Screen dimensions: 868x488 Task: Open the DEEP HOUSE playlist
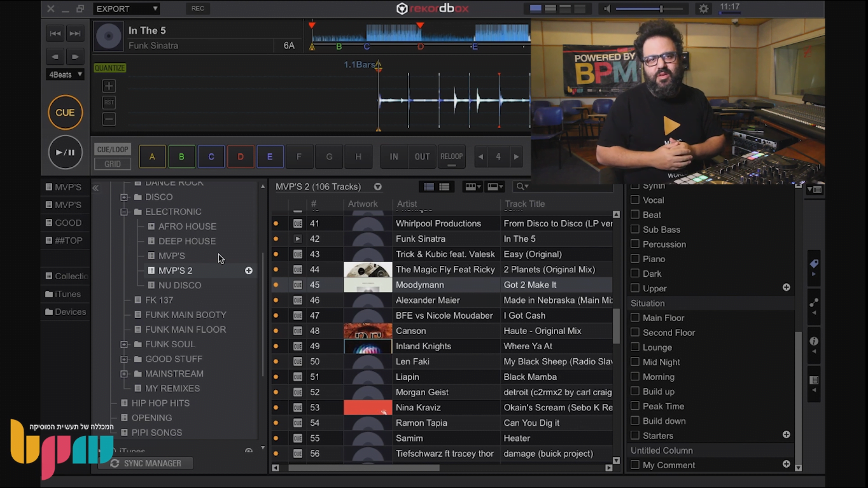(x=186, y=241)
